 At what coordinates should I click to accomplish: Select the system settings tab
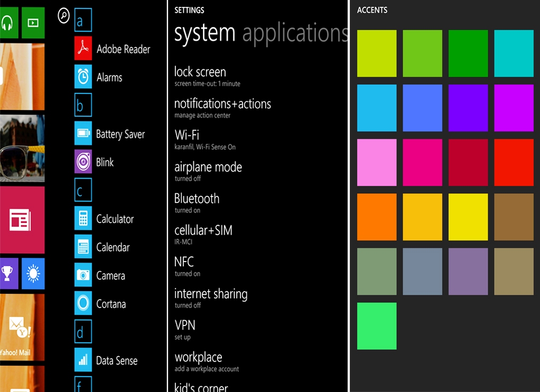(204, 33)
